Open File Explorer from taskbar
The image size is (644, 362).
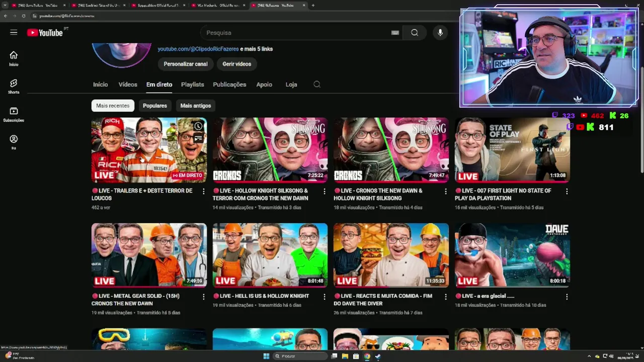345,356
